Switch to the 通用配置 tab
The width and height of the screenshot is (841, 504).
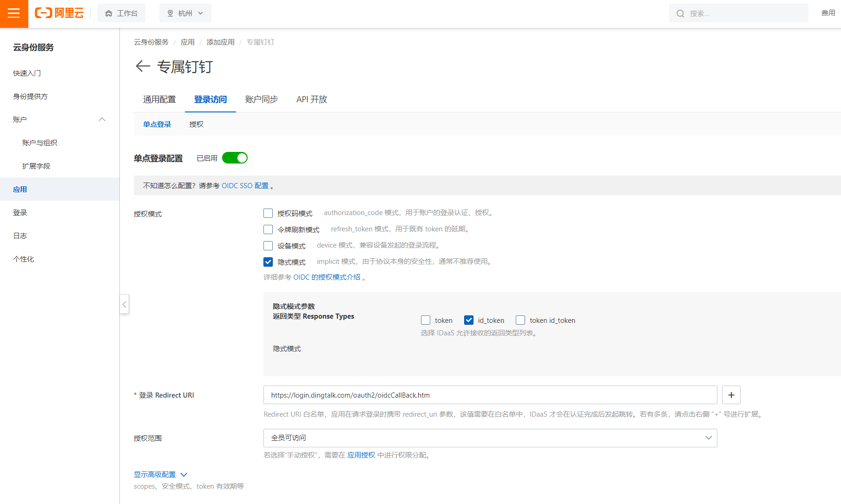coord(159,99)
